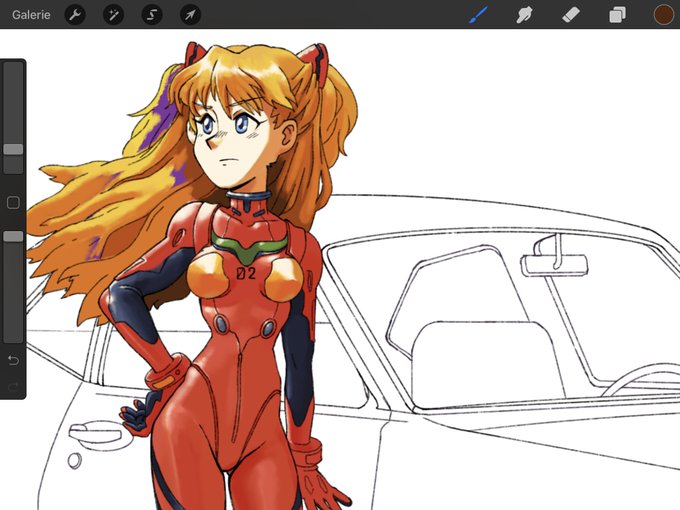680x510 pixels.
Task: Open the Adjustments magic wand menu
Action: coord(114,15)
